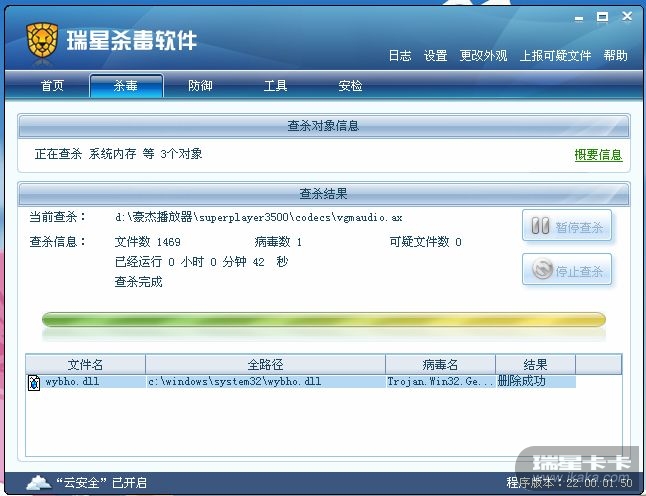Sort by the 结果 column header
646x496 pixels.
click(x=535, y=365)
